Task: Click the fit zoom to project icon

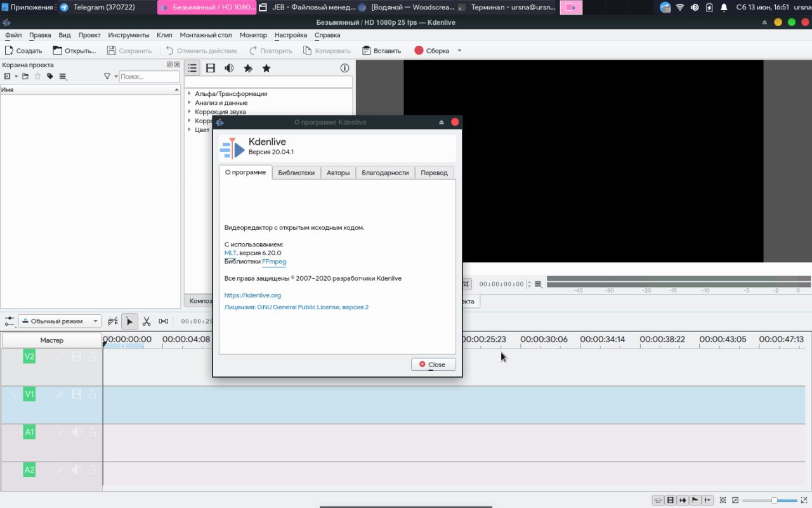Action: click(x=723, y=500)
